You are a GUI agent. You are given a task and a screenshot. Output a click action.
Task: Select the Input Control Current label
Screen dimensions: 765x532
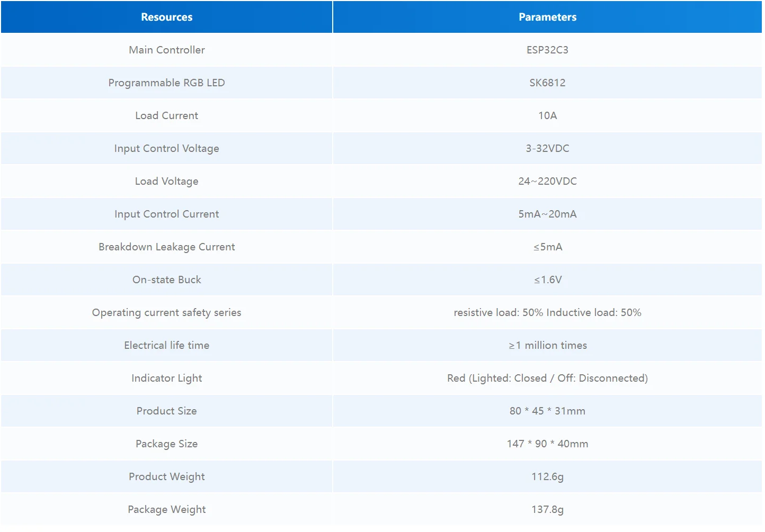166,214
